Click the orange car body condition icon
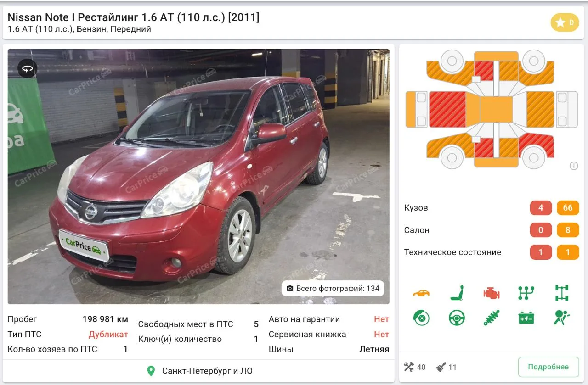The width and height of the screenshot is (588, 385). [x=421, y=293]
